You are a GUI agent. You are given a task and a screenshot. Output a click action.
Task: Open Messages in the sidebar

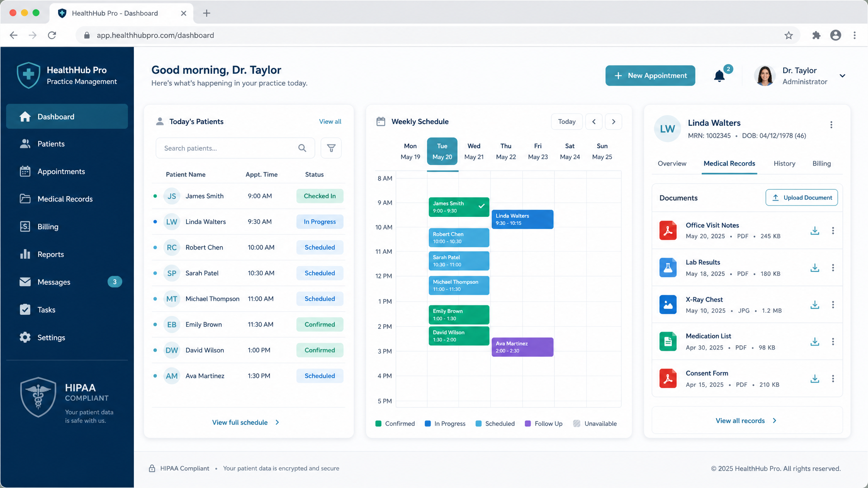(67, 282)
